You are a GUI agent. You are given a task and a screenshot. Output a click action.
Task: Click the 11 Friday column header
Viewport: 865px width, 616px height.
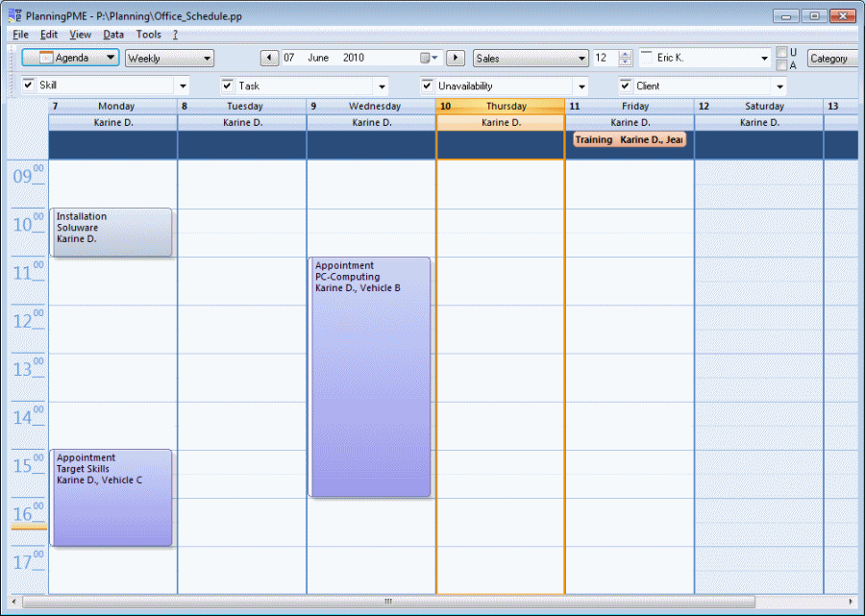[x=630, y=106]
